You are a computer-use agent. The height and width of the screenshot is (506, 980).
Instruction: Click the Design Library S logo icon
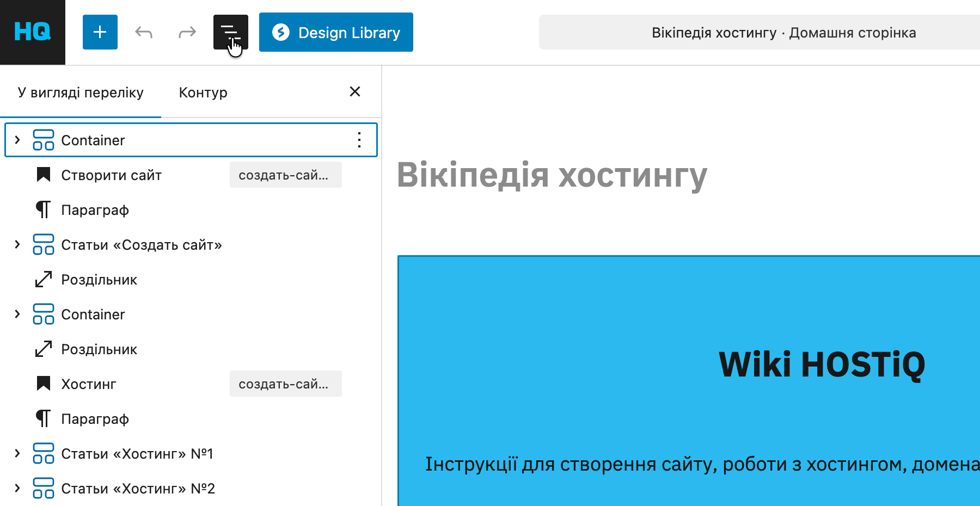(x=281, y=32)
